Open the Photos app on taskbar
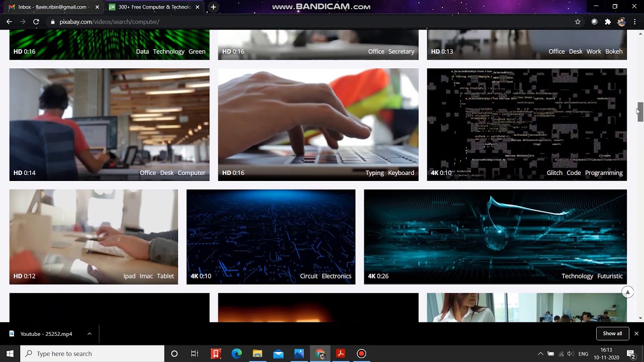 tap(299, 353)
